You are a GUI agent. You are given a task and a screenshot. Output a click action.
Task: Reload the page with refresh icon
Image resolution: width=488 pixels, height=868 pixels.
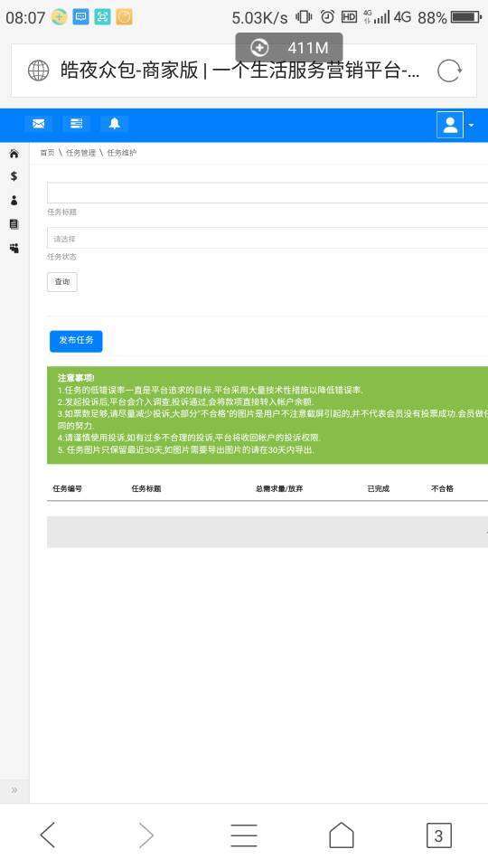pyautogui.click(x=449, y=71)
